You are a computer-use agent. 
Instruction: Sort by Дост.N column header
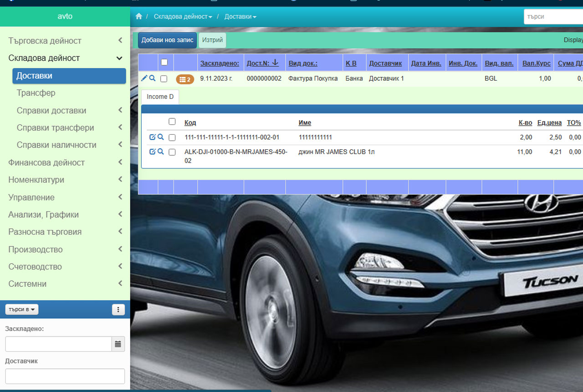tap(262, 63)
